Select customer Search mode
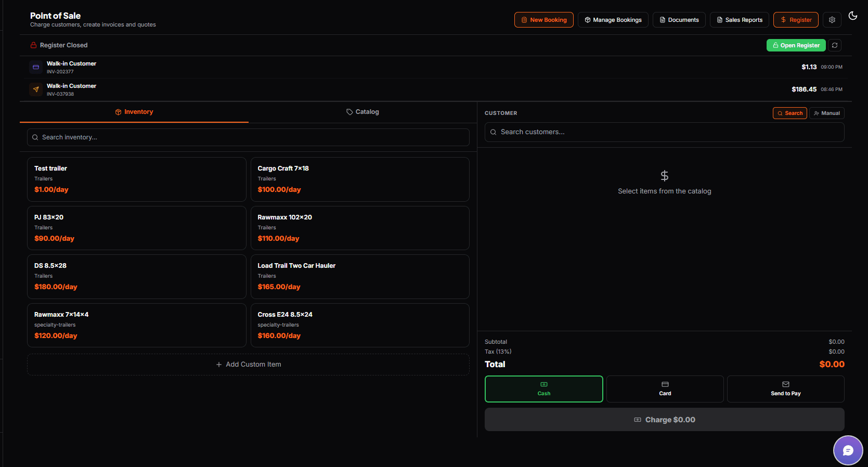The height and width of the screenshot is (467, 868). point(789,113)
